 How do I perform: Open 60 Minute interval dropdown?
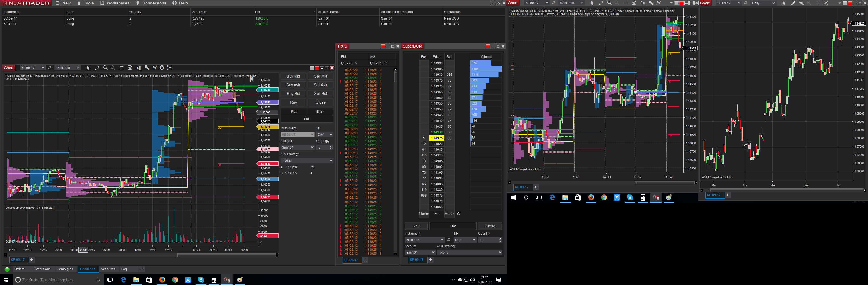click(571, 3)
